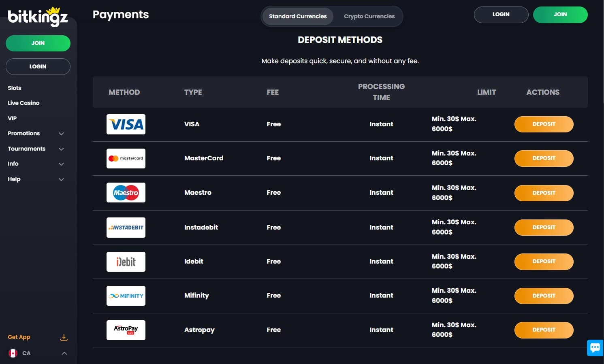
Task: Click the ACTIONS column header
Action: click(x=543, y=92)
